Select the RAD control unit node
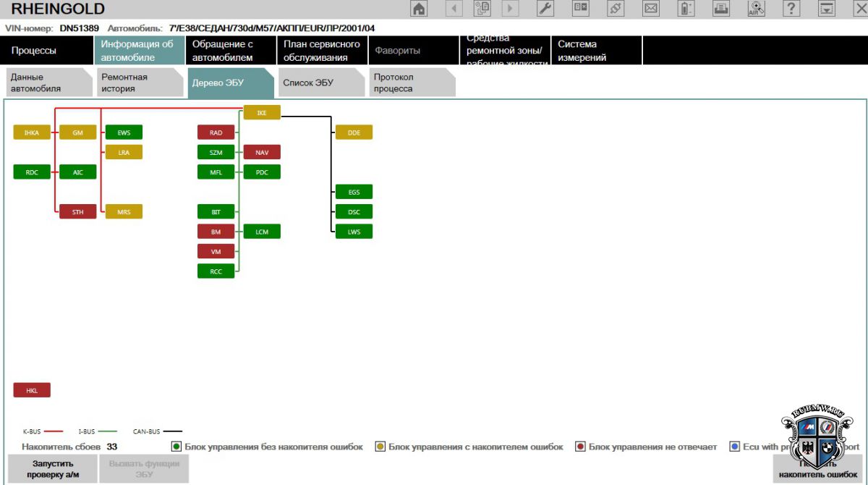868x485 pixels. 216,132
